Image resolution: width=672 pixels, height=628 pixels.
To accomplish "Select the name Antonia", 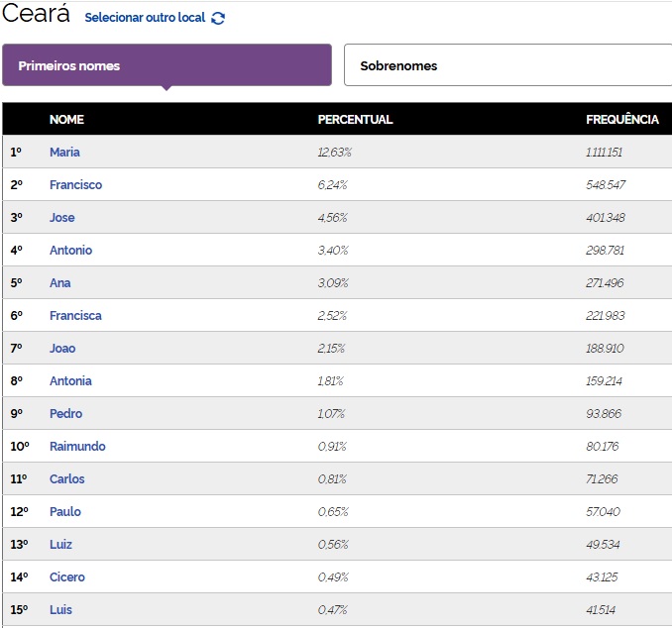I will pos(70,381).
